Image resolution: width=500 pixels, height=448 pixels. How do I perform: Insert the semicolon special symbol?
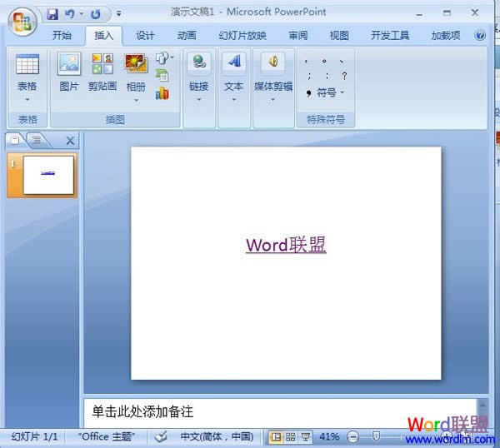tap(309, 76)
